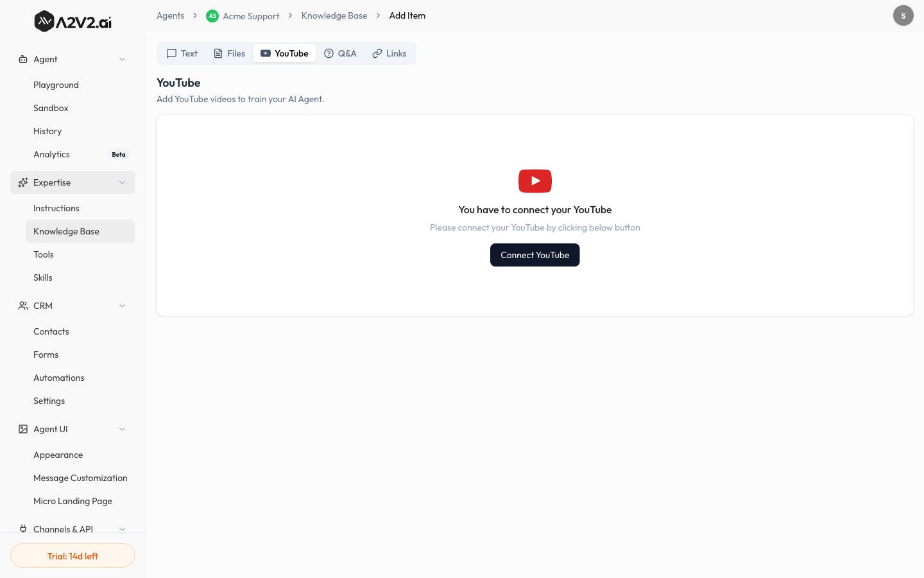Image resolution: width=924 pixels, height=578 pixels.
Task: Open Sandbox in sidebar
Action: tap(80, 108)
